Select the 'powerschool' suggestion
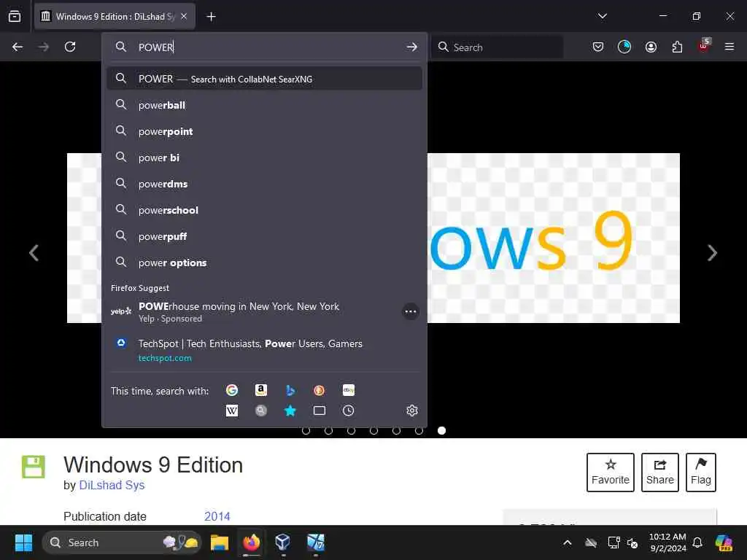 pyautogui.click(x=264, y=209)
